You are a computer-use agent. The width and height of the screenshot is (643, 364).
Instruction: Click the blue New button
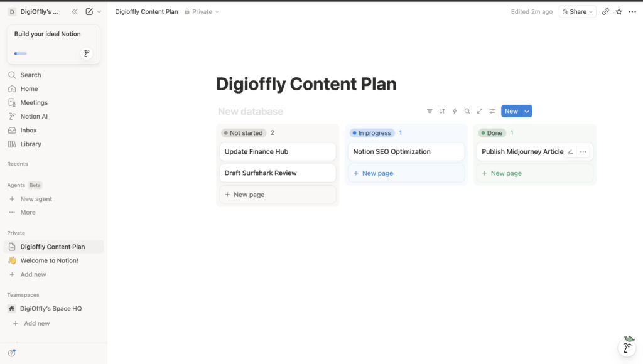(x=511, y=111)
